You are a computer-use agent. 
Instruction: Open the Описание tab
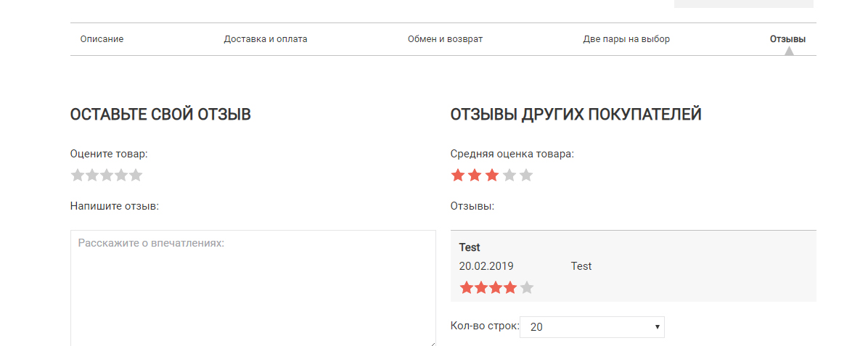[102, 39]
